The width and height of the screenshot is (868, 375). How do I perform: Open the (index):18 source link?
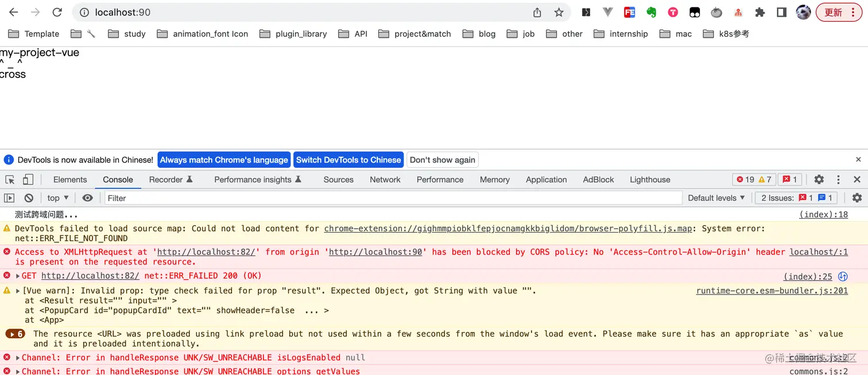point(823,215)
